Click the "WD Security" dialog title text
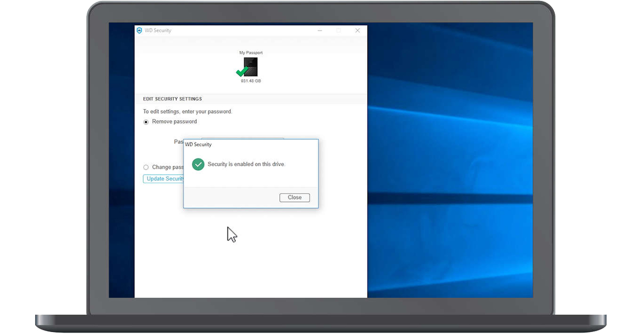Viewport: 644px width, 334px height. pos(198,144)
